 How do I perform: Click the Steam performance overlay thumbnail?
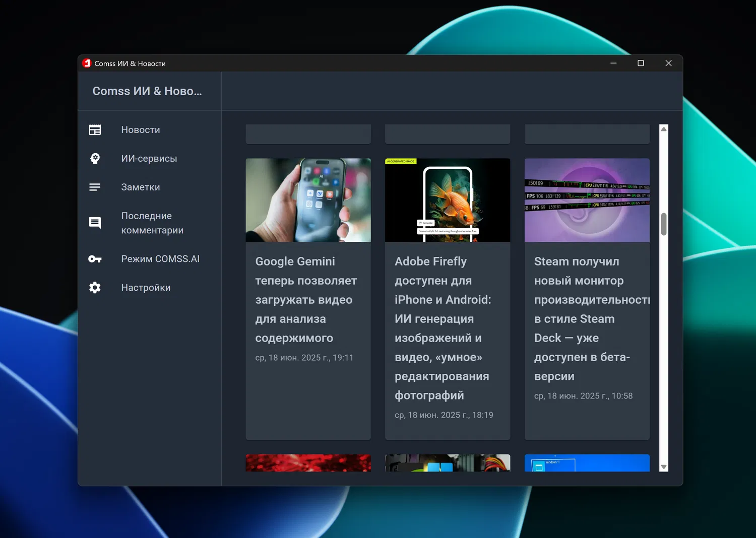[587, 200]
